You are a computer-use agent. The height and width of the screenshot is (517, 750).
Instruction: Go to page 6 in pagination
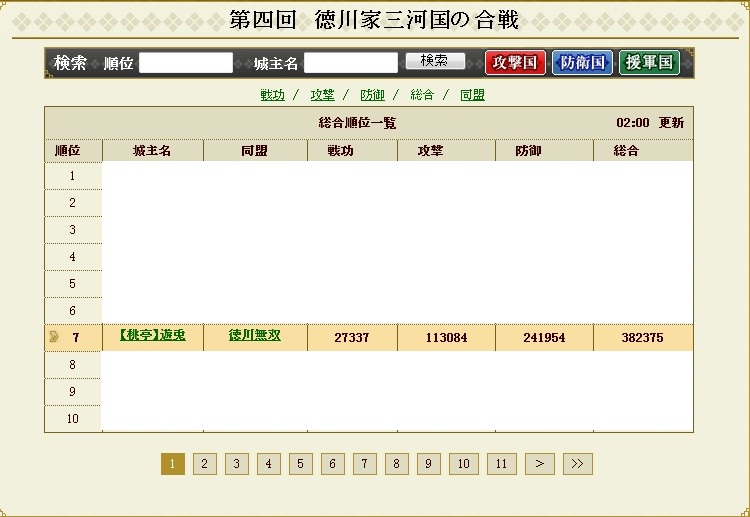(332, 464)
